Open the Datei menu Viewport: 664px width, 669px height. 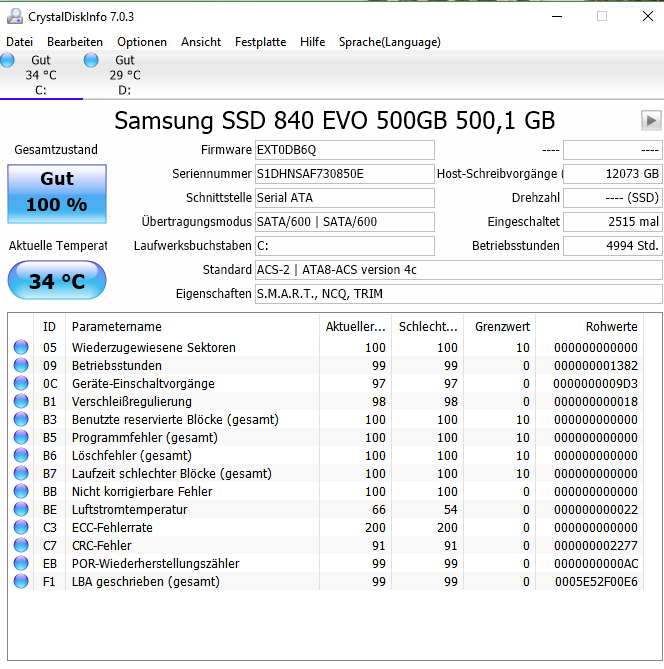click(20, 42)
